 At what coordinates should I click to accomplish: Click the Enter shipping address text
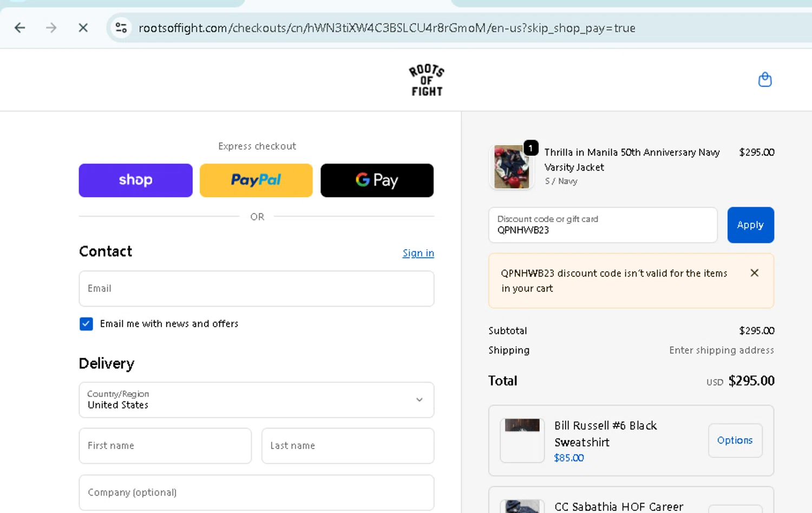tap(722, 350)
